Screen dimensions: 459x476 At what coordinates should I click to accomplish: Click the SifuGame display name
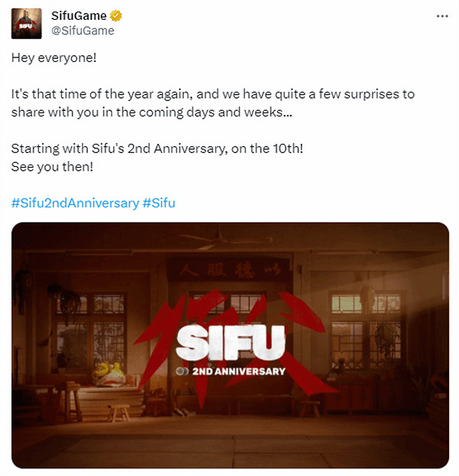pyautogui.click(x=79, y=16)
